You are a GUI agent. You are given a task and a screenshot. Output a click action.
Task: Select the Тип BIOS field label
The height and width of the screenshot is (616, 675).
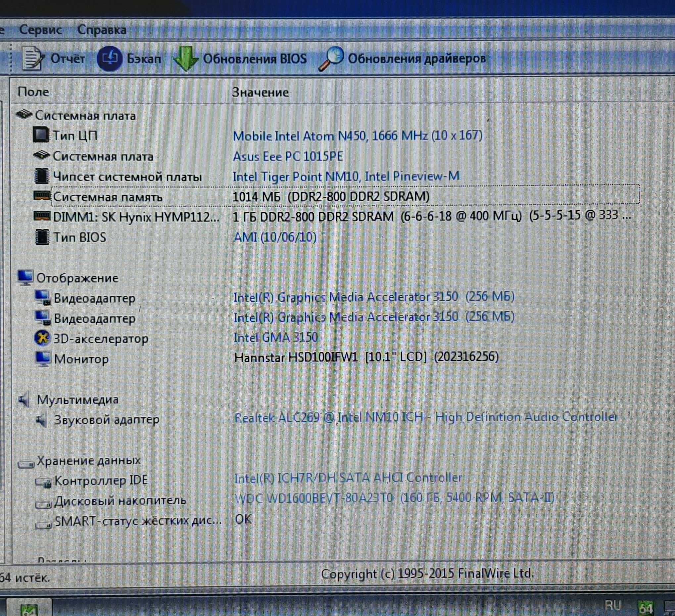80,237
